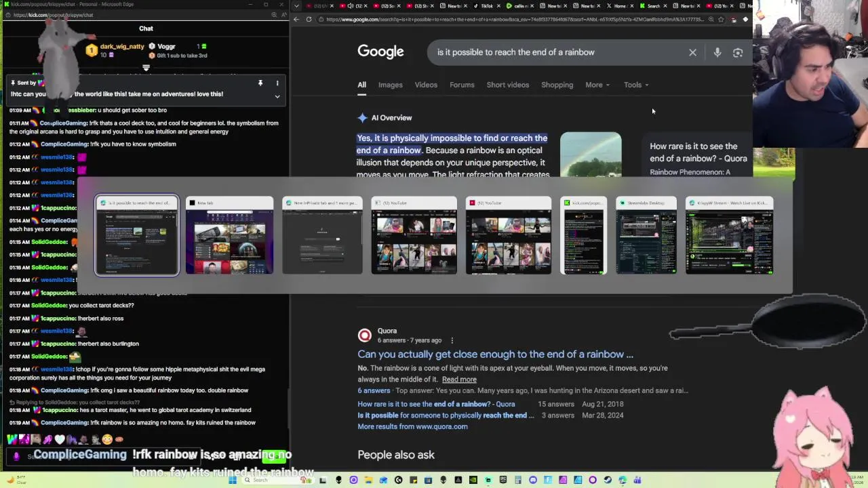Pin icon on the highlighted chat message

click(260, 83)
